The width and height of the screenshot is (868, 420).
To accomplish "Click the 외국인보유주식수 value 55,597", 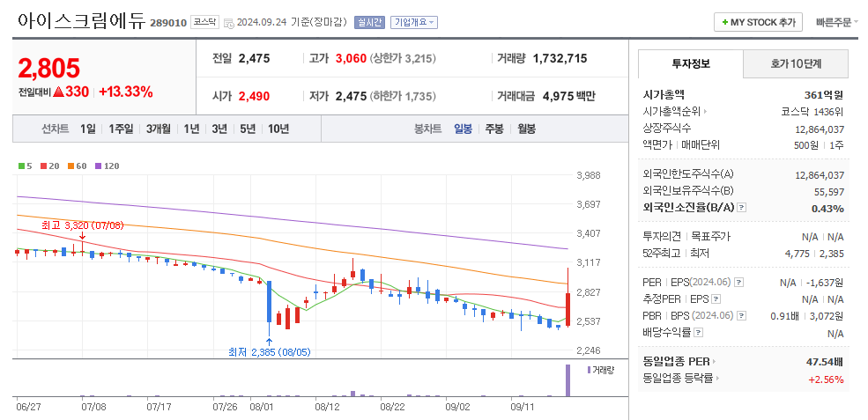I will [x=828, y=191].
